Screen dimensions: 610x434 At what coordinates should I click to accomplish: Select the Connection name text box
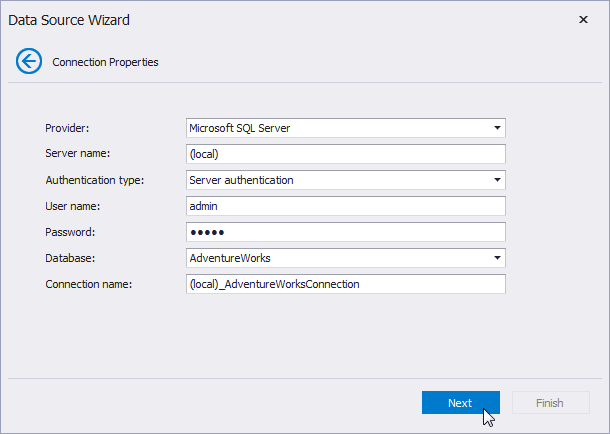[x=345, y=284]
